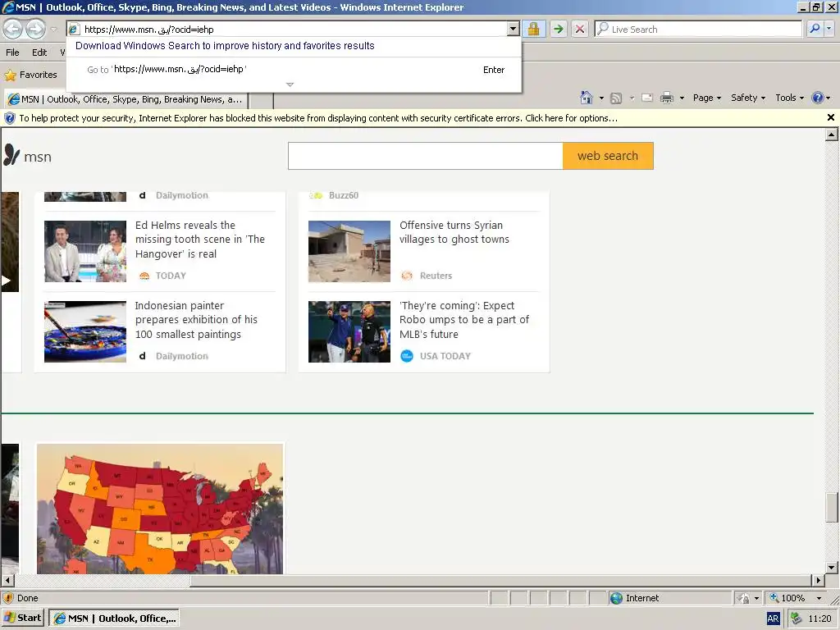The width and height of the screenshot is (840, 630).
Task: Click the green Go arrow button
Action: tap(558, 29)
